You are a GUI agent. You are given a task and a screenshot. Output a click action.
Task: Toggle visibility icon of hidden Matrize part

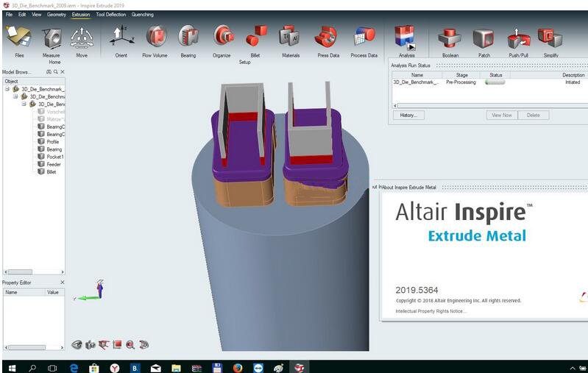41,119
